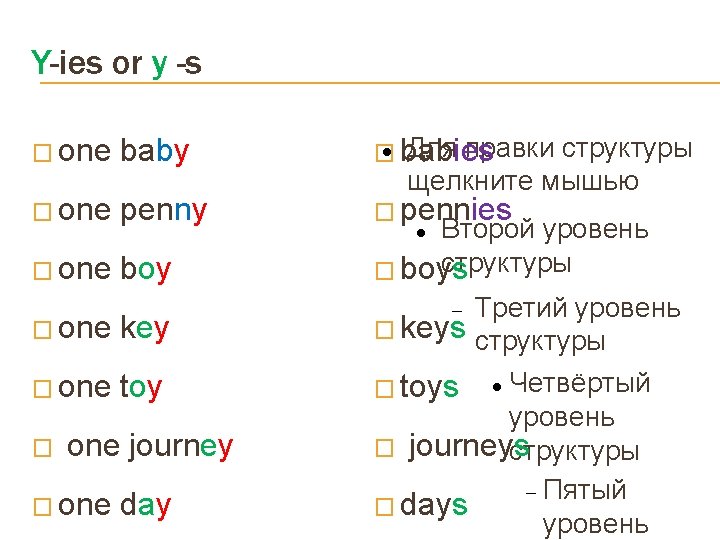Click the plural word 'pennies'
Screen dimensions: 720x540
tap(456, 211)
